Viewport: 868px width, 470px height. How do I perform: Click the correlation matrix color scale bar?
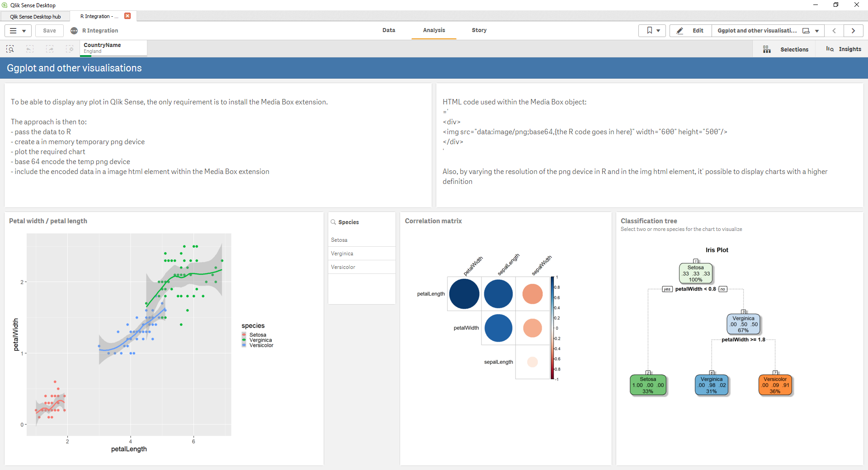(555, 328)
